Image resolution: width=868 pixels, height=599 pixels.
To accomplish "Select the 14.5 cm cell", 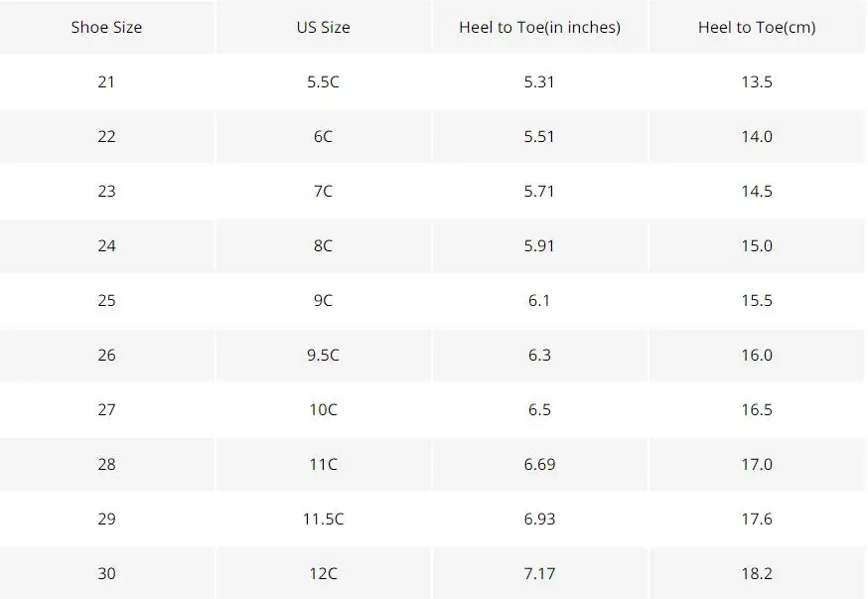I will click(757, 191).
